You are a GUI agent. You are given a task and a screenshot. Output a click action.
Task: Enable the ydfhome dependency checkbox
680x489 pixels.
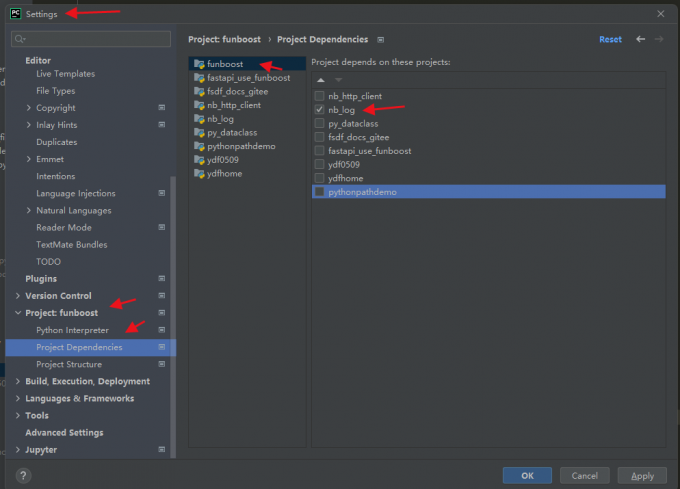pyautogui.click(x=320, y=178)
